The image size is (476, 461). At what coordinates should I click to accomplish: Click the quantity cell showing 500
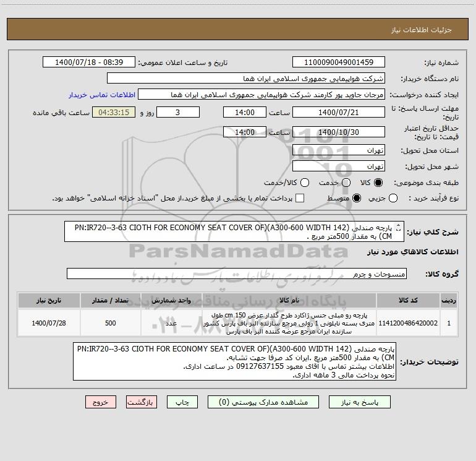coord(111,323)
